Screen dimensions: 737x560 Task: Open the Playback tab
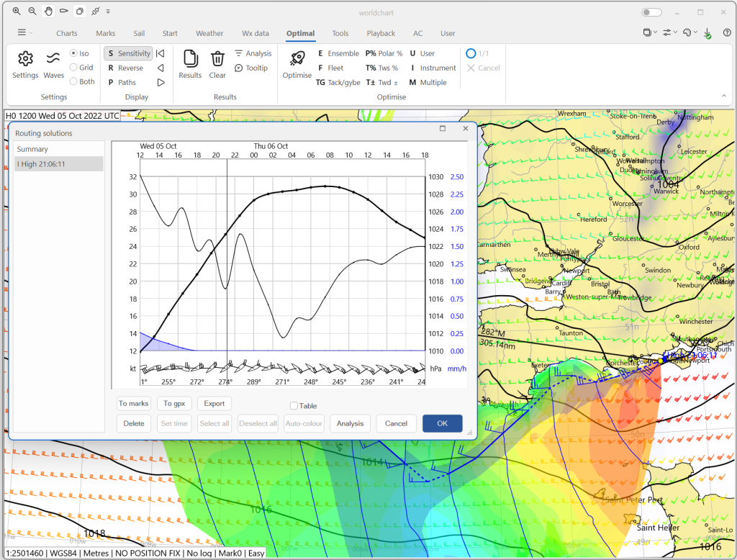point(381,33)
